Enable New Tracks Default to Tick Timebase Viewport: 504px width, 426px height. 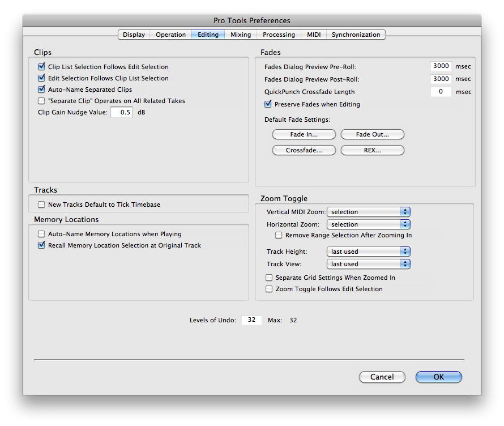tap(41, 205)
